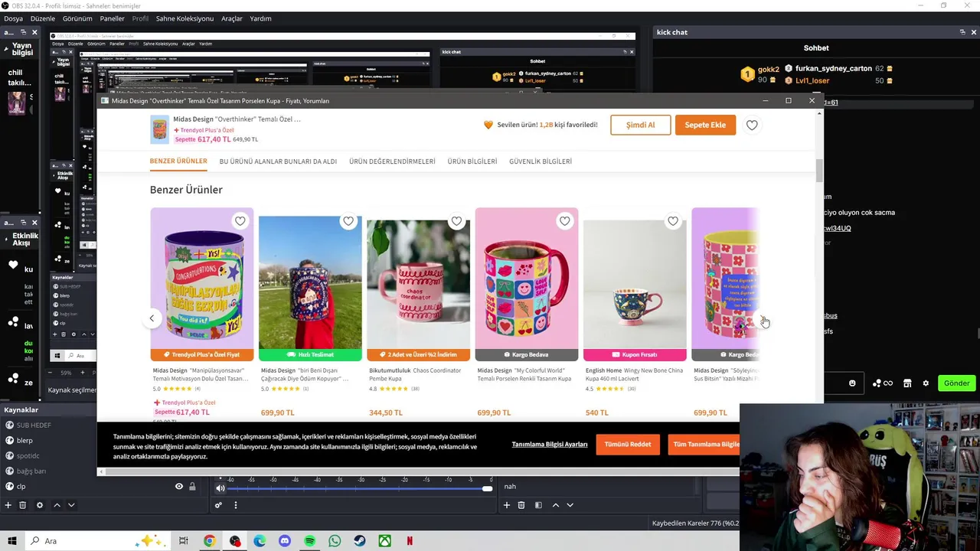
Task: Open Discord from the taskbar
Action: coord(285,541)
